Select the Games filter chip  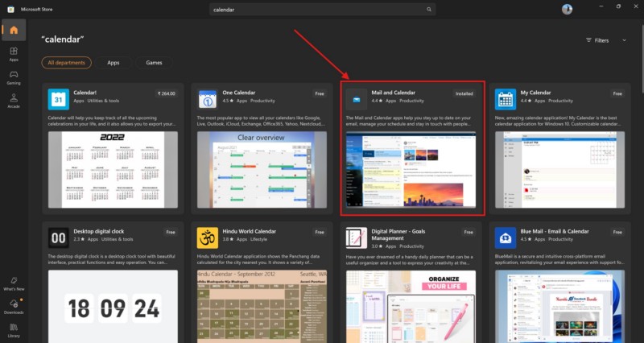point(155,62)
